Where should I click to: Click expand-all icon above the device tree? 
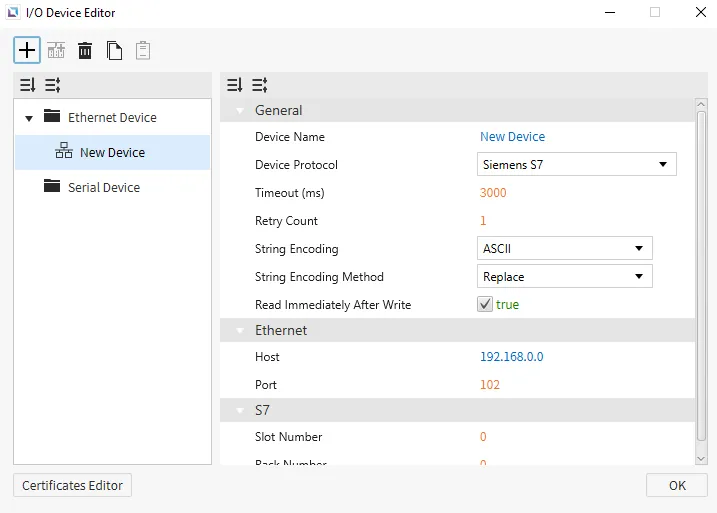click(x=53, y=85)
